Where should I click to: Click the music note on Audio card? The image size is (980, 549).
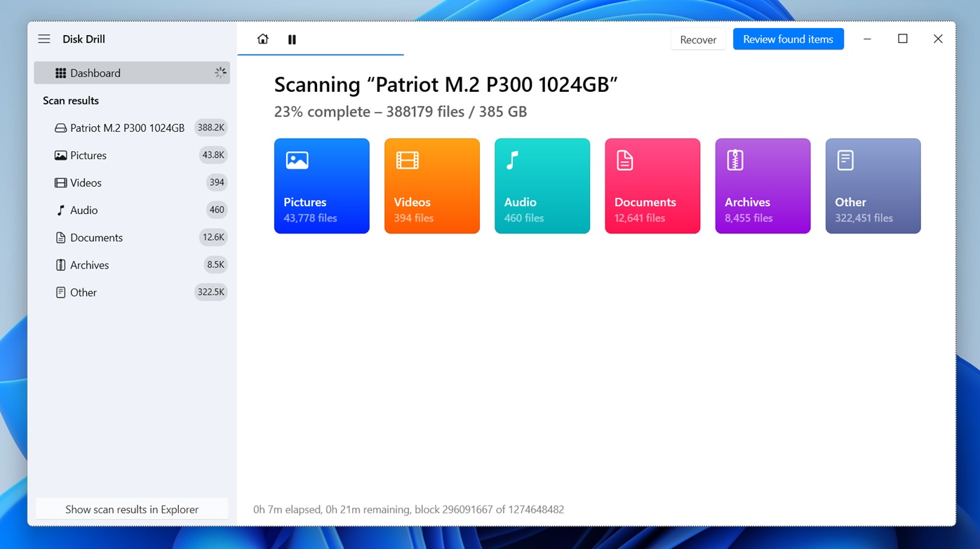point(513,161)
